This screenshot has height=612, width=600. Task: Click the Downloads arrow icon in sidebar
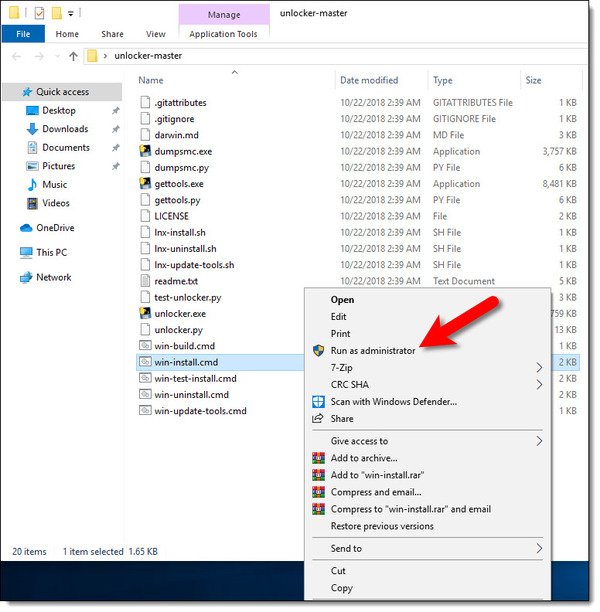tap(32, 129)
